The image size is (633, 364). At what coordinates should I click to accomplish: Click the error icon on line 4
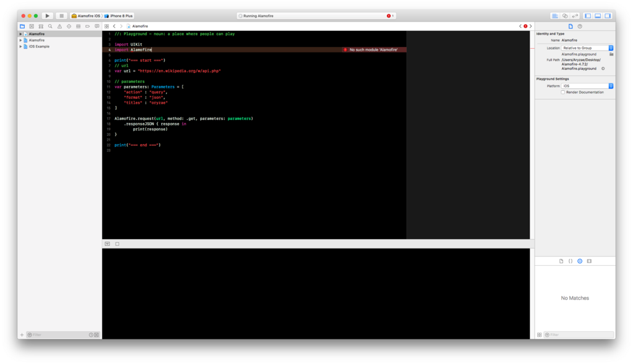tap(345, 49)
